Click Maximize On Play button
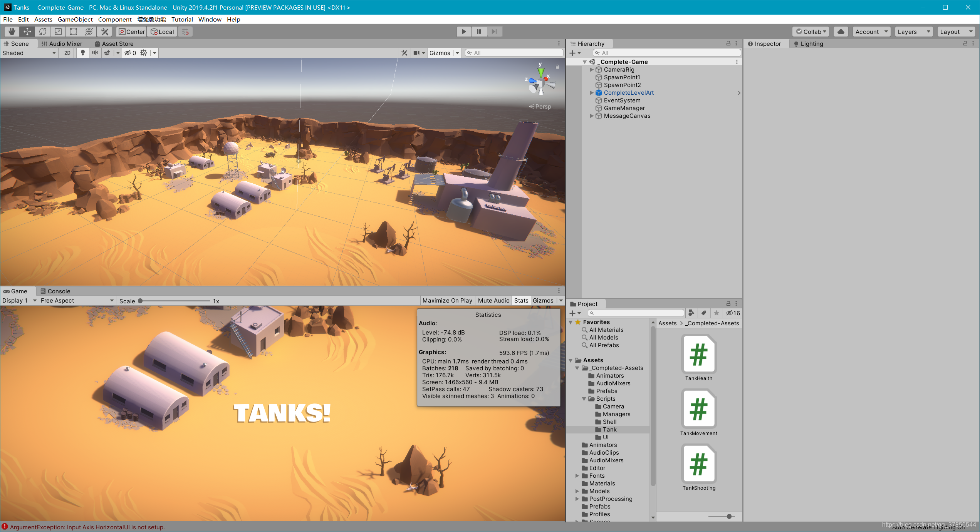The height and width of the screenshot is (532, 980). [447, 301]
